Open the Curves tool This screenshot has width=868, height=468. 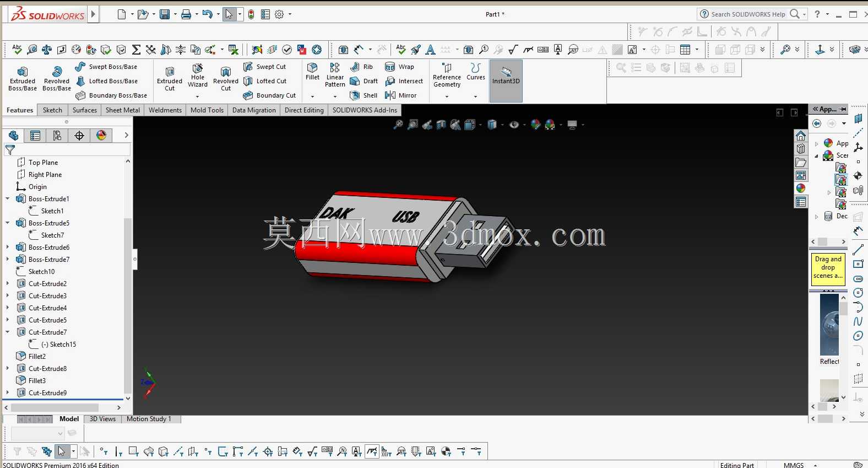click(476, 72)
